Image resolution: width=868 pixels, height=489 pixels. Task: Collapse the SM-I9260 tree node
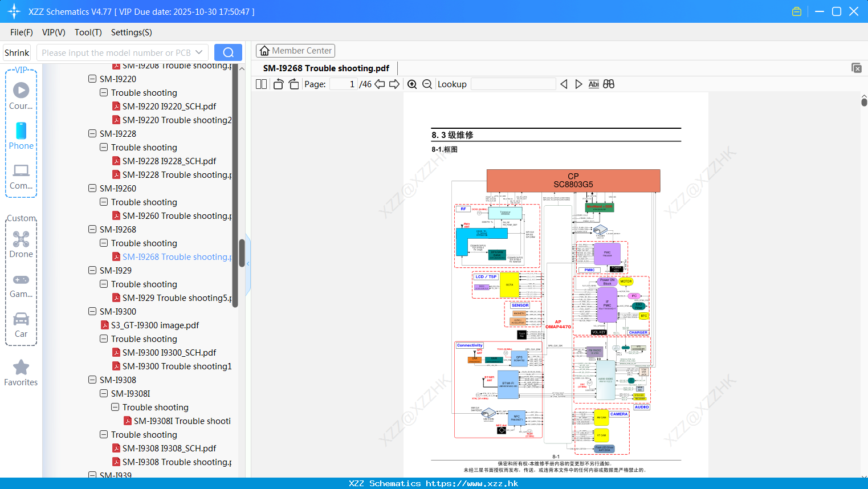tap(92, 189)
